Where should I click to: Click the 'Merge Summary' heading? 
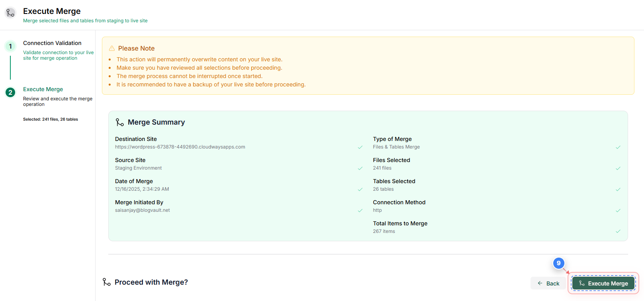tap(156, 122)
